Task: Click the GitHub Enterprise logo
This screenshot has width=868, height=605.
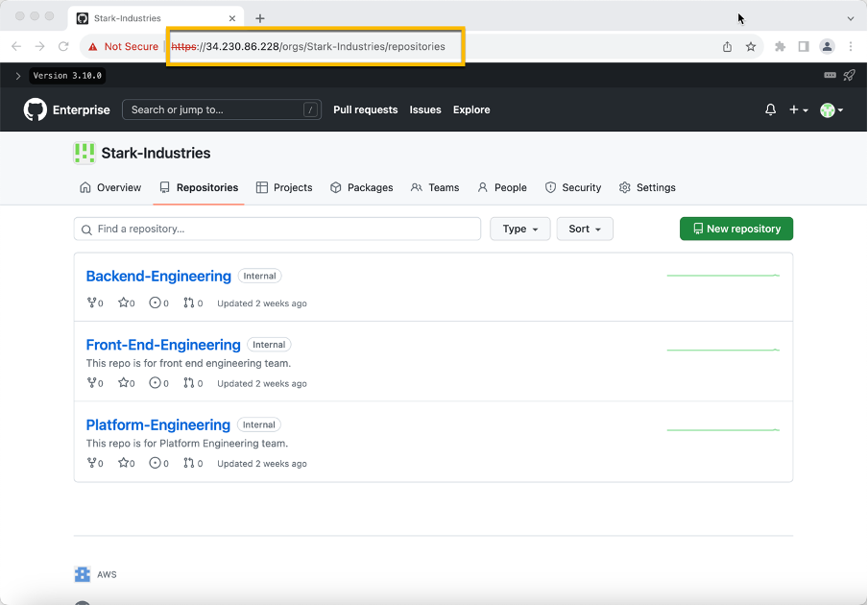Action: pos(35,109)
